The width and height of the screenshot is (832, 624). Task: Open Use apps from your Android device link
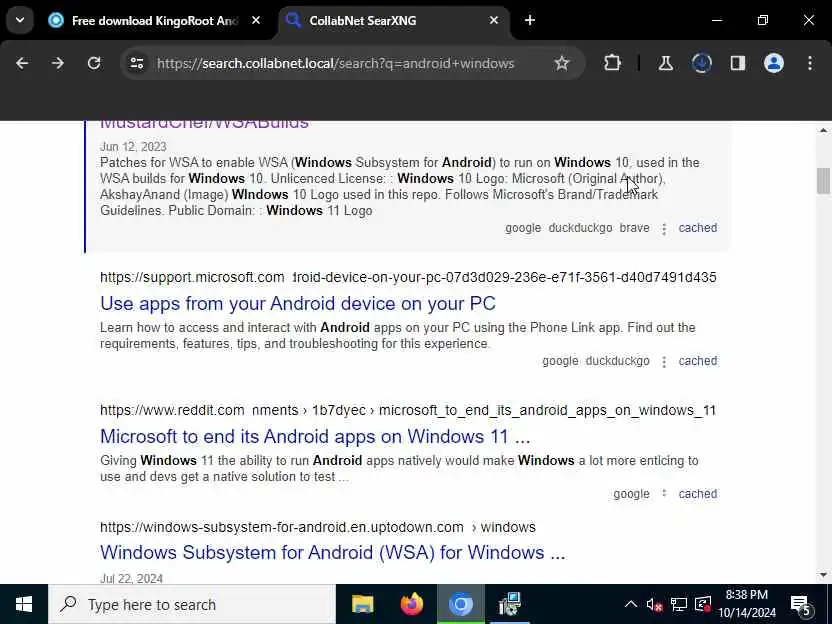[x=298, y=303]
